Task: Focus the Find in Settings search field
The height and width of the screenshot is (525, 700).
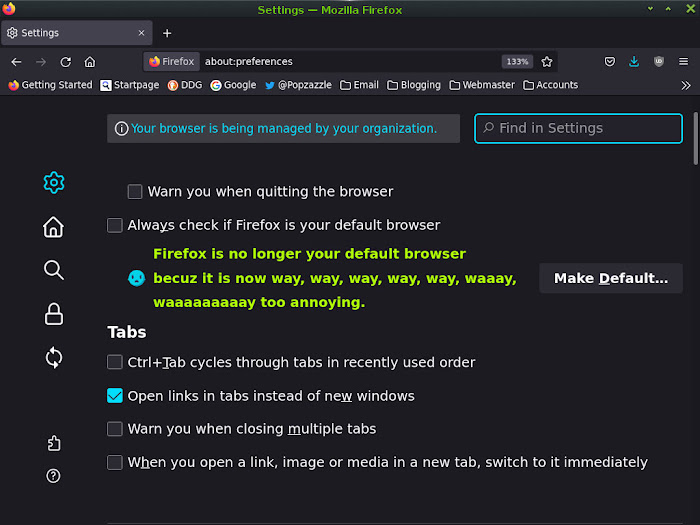Action: coord(578,129)
